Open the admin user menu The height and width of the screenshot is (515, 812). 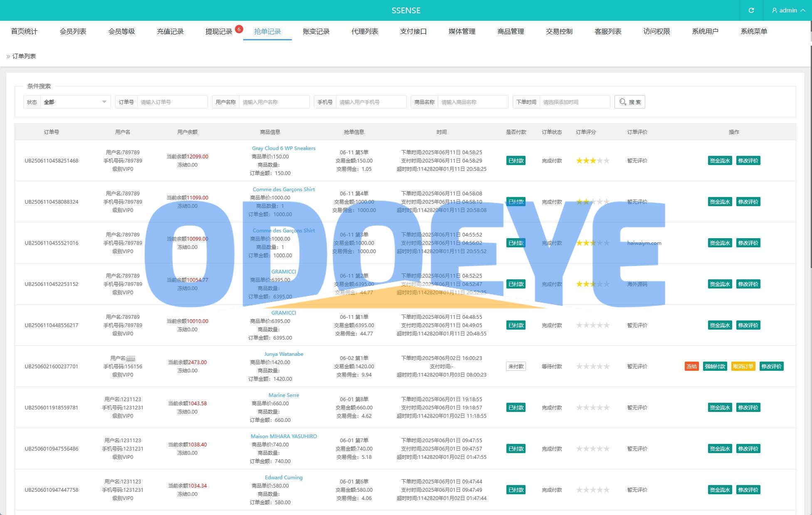[x=788, y=10]
